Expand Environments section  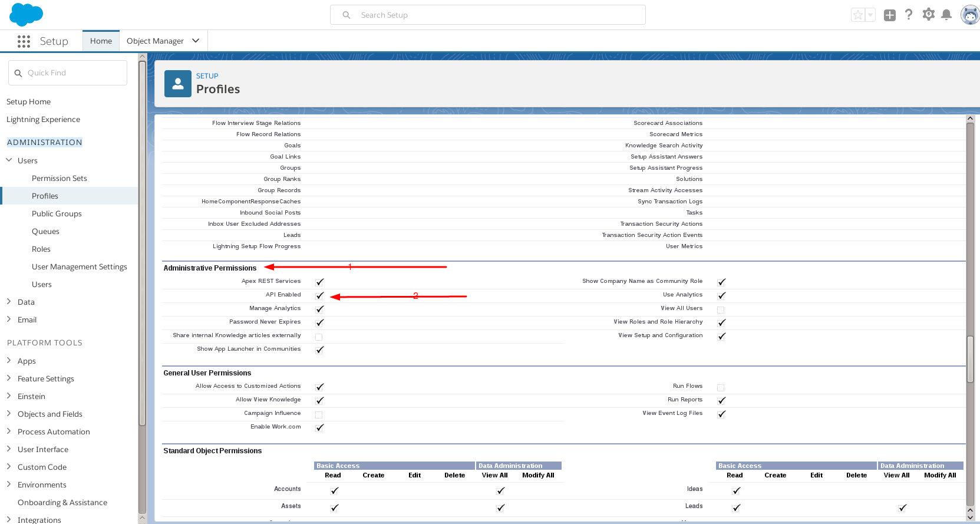(9, 484)
